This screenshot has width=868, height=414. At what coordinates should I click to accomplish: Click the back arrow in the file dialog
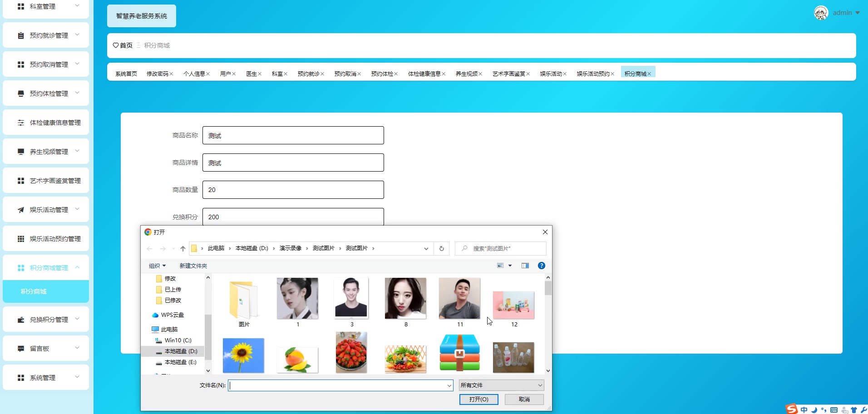[149, 249]
